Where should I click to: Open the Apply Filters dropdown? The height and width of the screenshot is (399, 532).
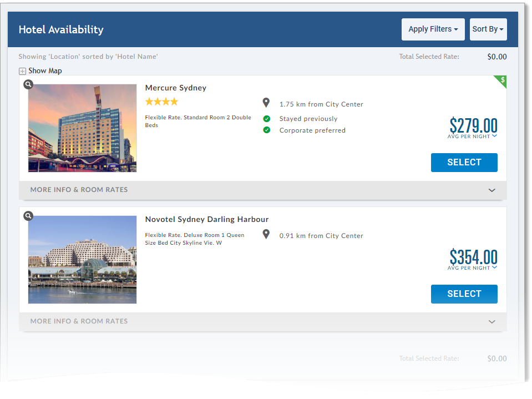pos(433,29)
